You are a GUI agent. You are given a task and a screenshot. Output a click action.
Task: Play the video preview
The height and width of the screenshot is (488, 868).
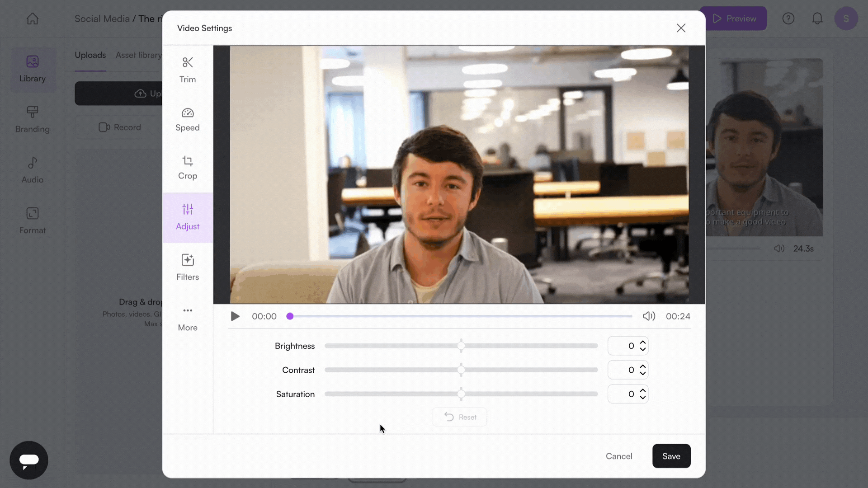click(235, 316)
